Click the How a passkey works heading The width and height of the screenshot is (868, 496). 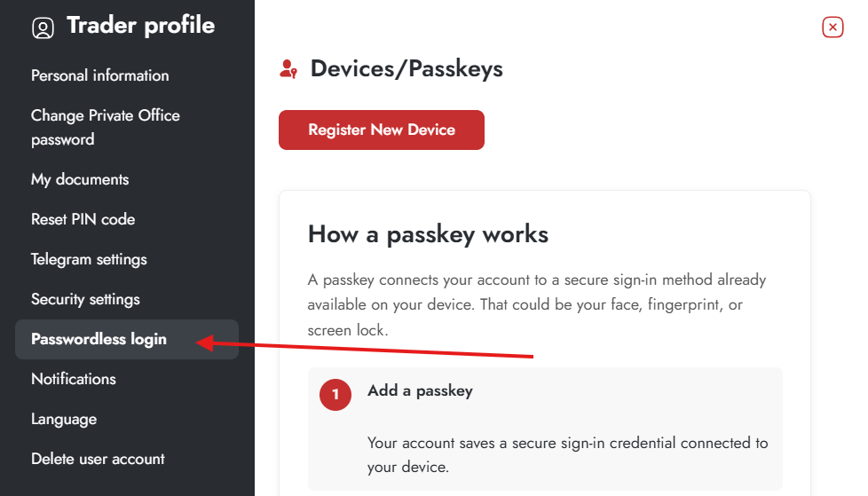(x=428, y=234)
